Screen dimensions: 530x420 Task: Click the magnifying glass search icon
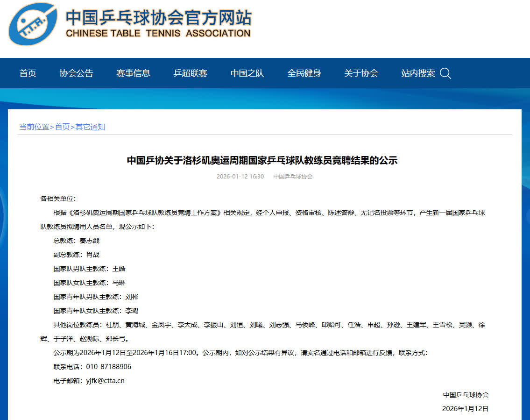(445, 73)
